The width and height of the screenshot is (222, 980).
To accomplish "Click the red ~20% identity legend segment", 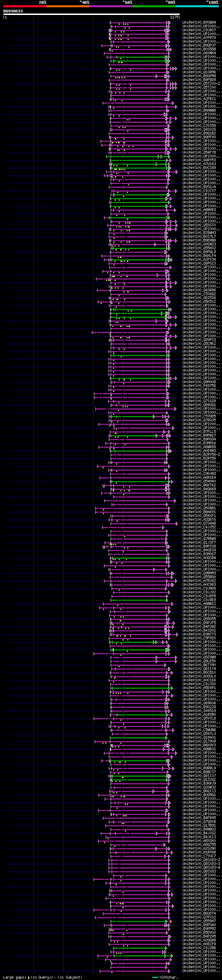I will (25, 6).
